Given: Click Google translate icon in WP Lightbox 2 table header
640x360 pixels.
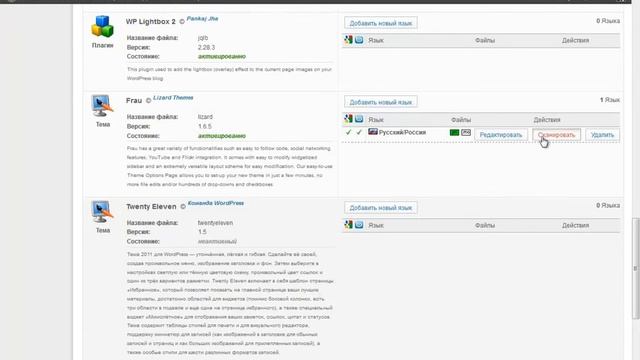Looking at the screenshot, I should coord(348,40).
